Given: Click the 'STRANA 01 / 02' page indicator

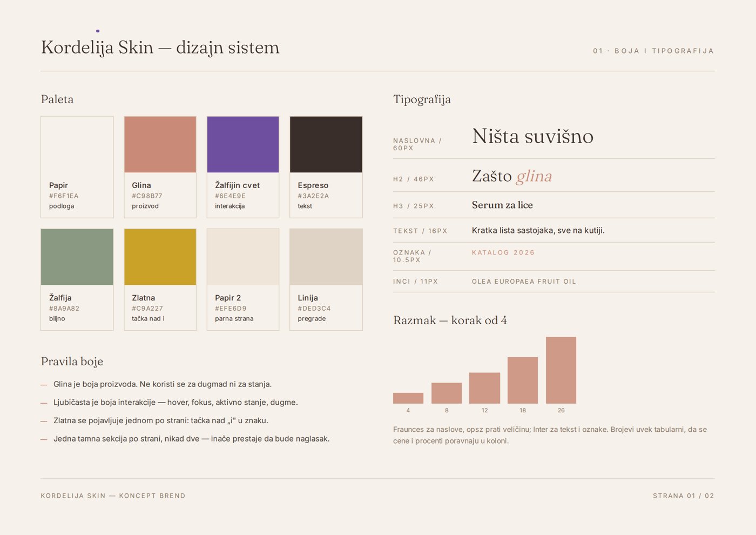Looking at the screenshot, I should 684,496.
